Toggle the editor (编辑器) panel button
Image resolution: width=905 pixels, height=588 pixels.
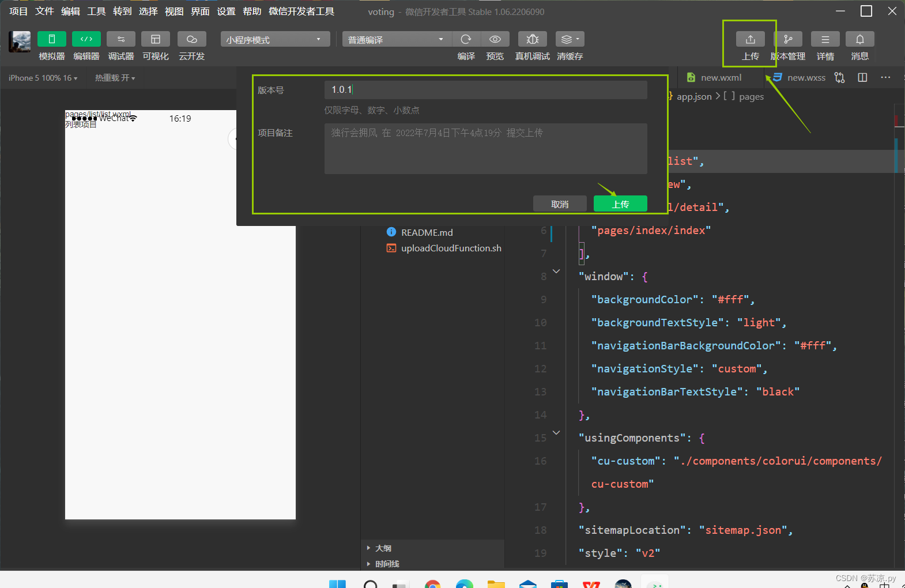(x=86, y=39)
